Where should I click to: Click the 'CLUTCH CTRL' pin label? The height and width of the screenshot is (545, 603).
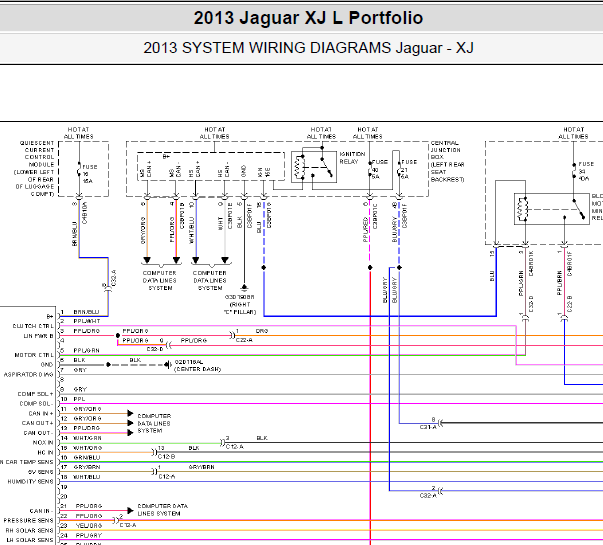[x=33, y=326]
